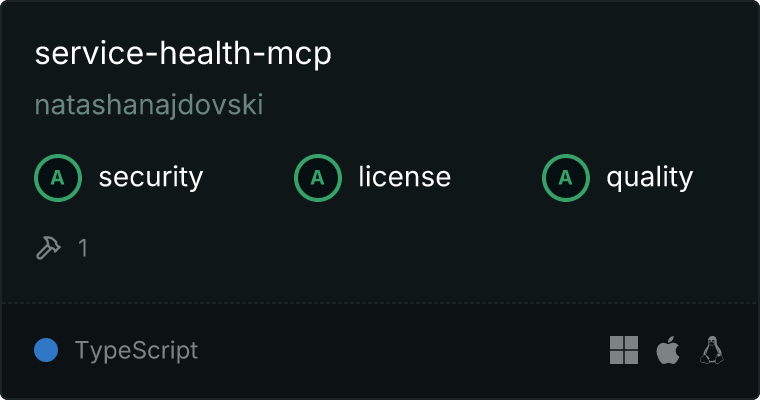760x400 pixels.
Task: Select the hammer tools icon
Action: pos(48,248)
